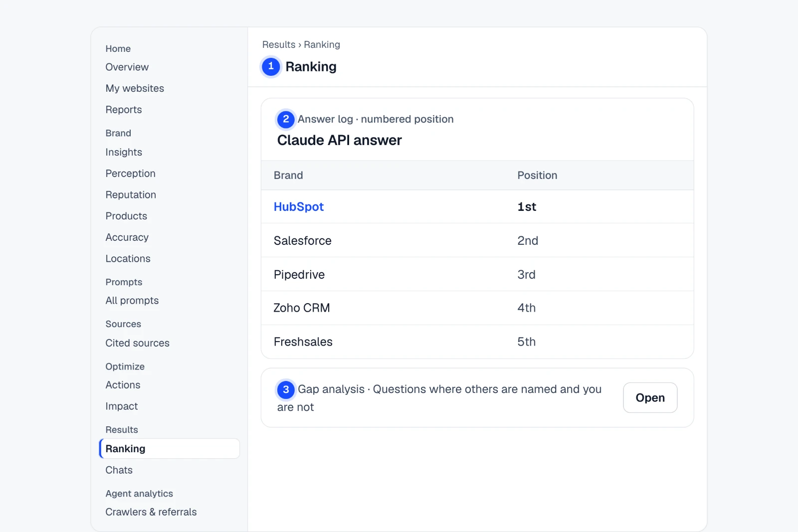Go to the Impact page
This screenshot has width=798, height=532.
coord(121,406)
